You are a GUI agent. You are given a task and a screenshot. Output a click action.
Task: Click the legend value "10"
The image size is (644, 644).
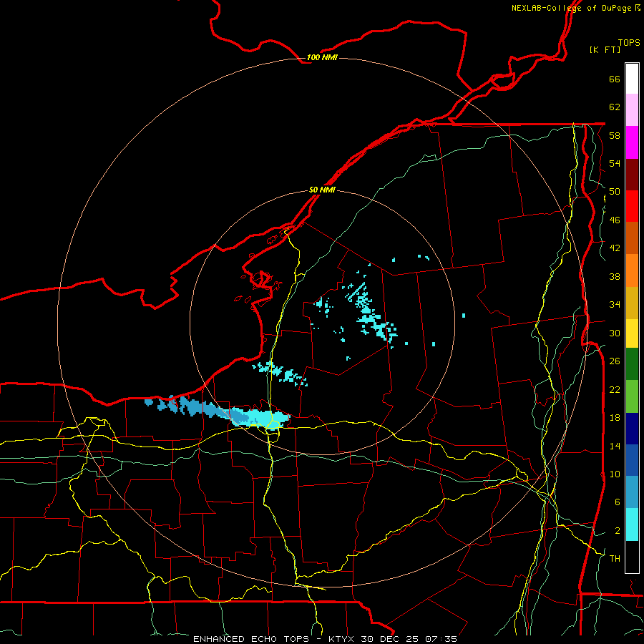coord(615,474)
